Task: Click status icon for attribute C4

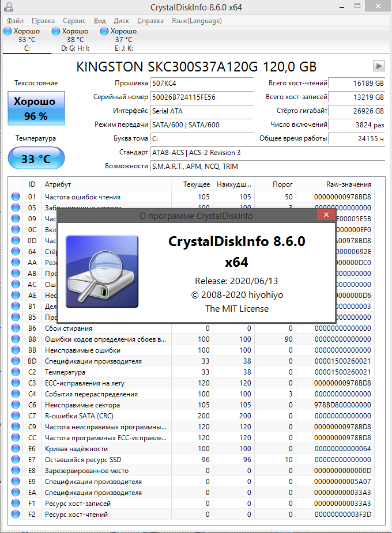Action: point(16,394)
